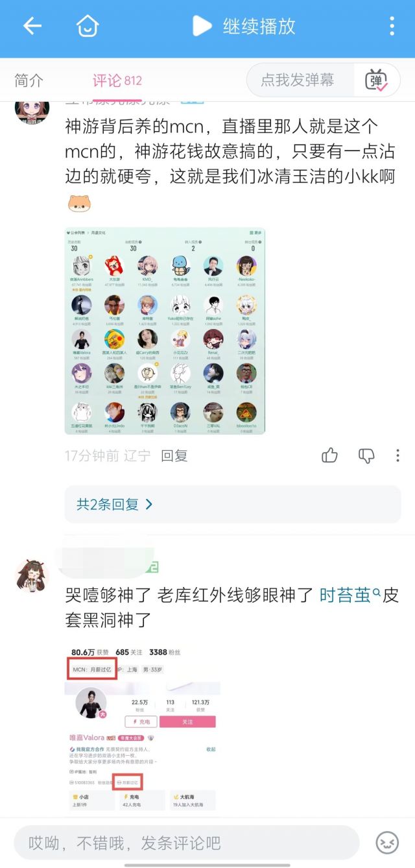
Task: Tap 回复 under the first comment
Action: coord(174,455)
